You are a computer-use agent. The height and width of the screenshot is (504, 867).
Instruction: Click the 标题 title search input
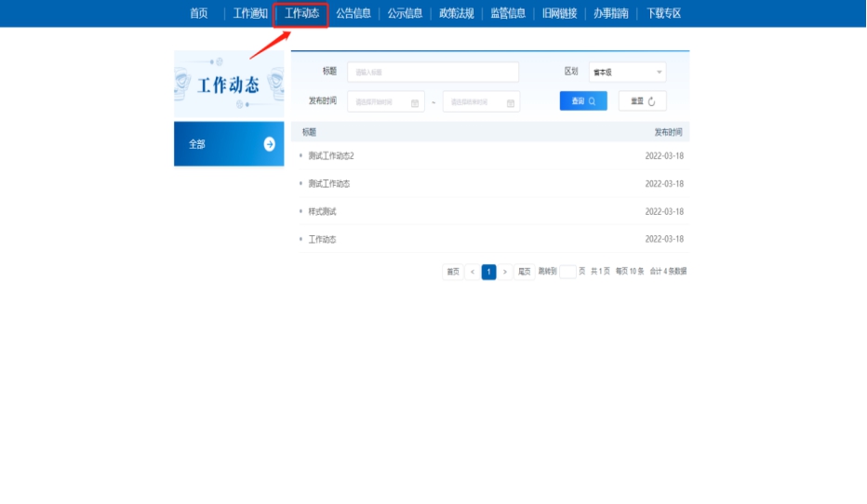pyautogui.click(x=433, y=72)
